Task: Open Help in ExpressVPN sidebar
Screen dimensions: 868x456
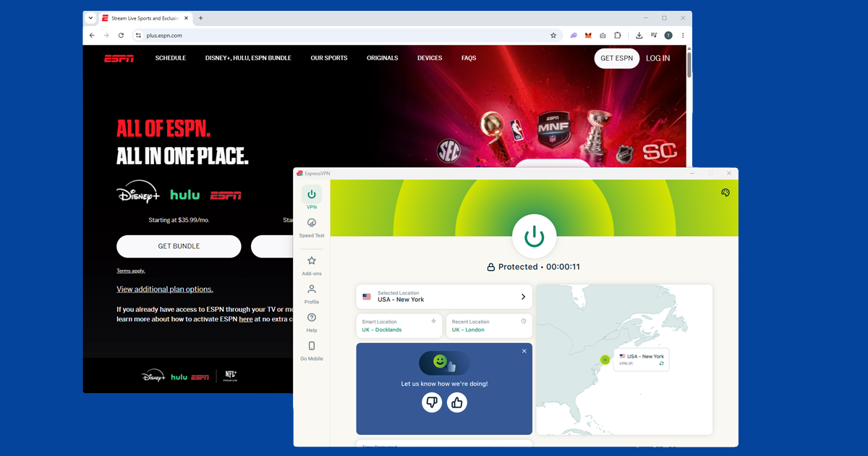Action: tap(312, 322)
